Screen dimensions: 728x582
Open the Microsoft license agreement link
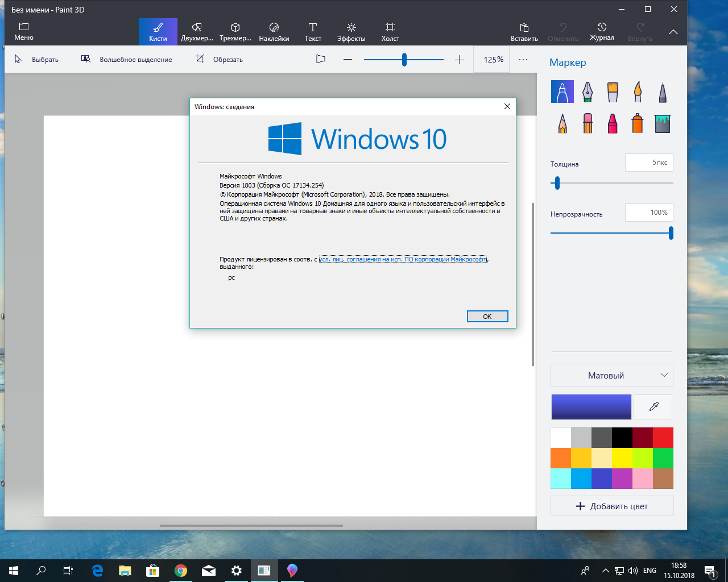coord(403,259)
